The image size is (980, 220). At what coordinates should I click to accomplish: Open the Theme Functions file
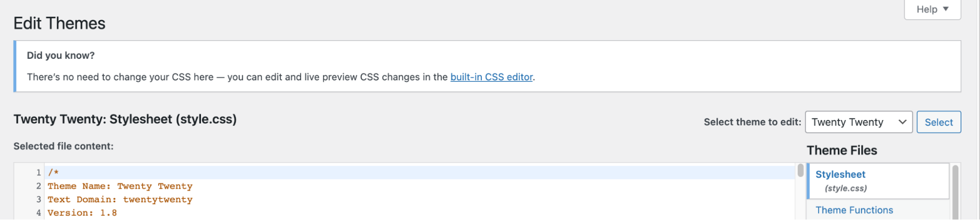click(854, 210)
